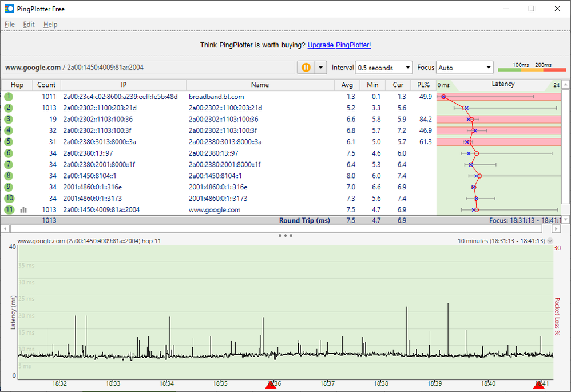Click the three-dot splitter handle above the timeline graph
This screenshot has height=392, width=571.
point(285,235)
